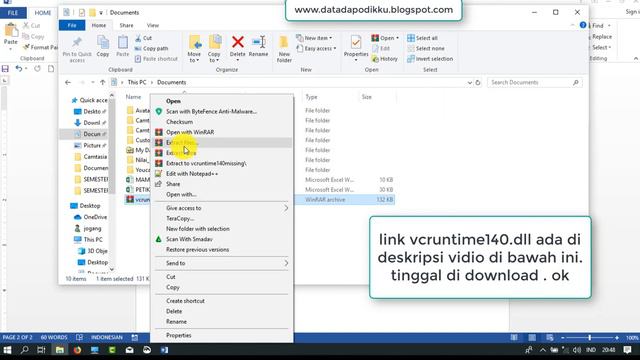Choose Scan with ByteFence Anti-Malware
This screenshot has width=640, height=360.
tap(211, 111)
